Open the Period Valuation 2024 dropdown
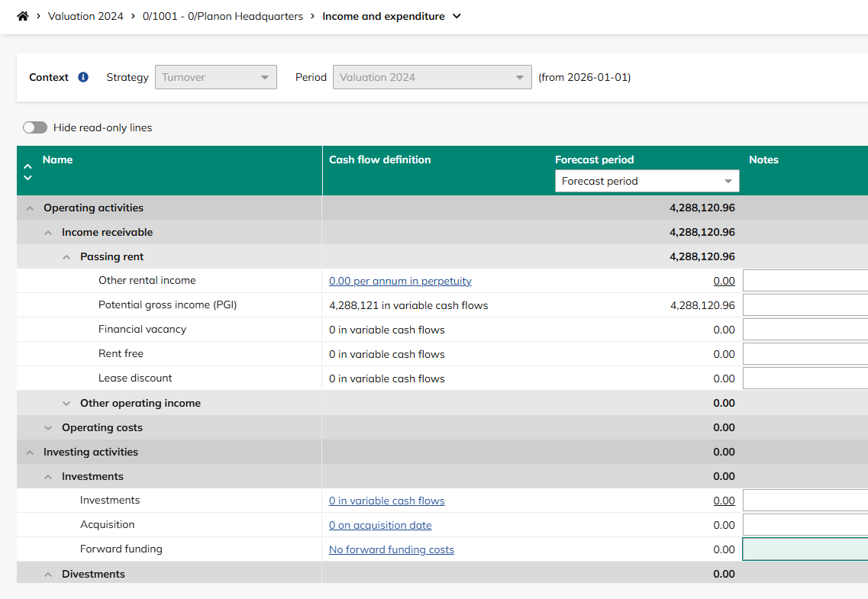Screen dimensions: 868x599 point(432,77)
